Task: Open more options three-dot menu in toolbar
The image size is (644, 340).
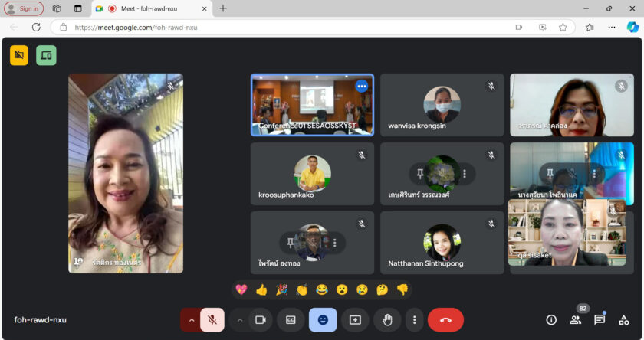Action: [x=414, y=320]
